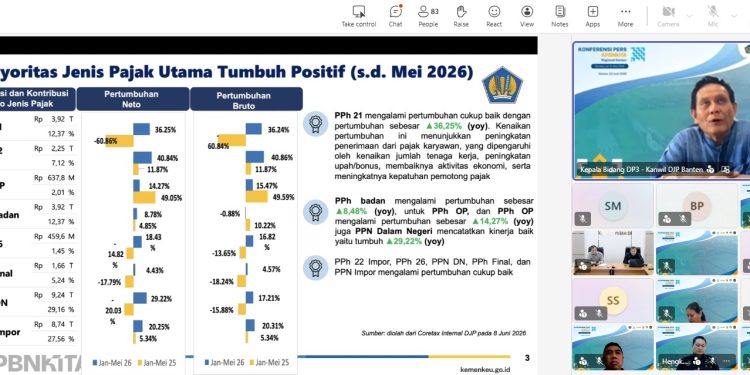Screen dimensions: 750x375
Task: Select the Kepala Bidang DP3 speaker video tile
Action: click(x=662, y=110)
